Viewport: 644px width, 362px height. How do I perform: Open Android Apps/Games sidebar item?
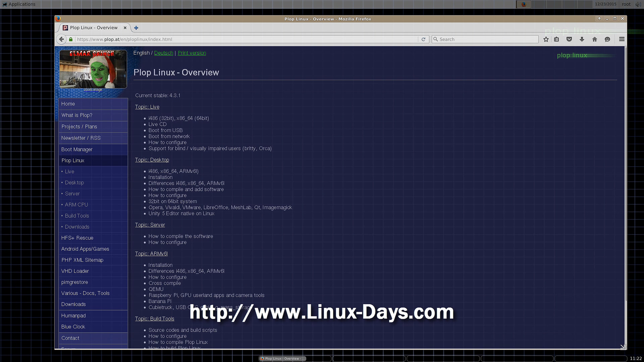point(93,249)
